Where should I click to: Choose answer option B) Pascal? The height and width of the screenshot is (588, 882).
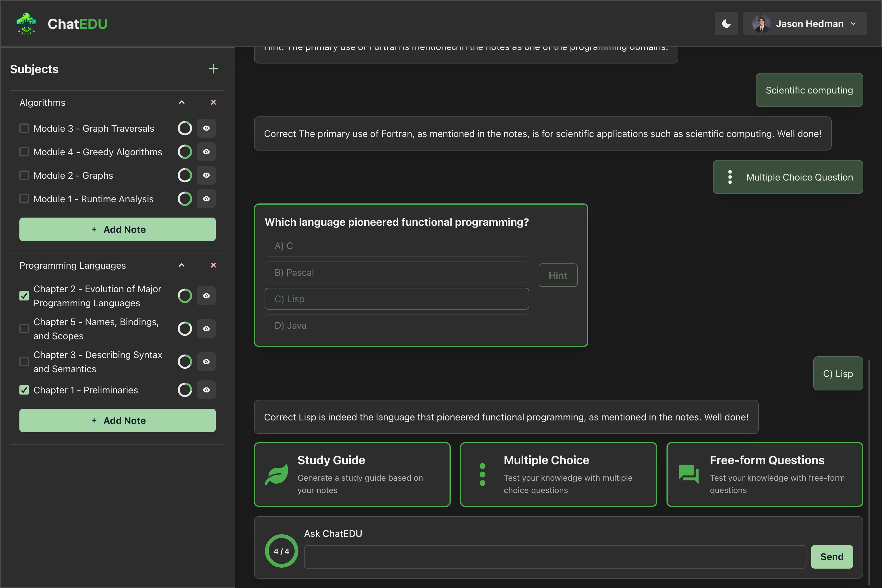(396, 273)
